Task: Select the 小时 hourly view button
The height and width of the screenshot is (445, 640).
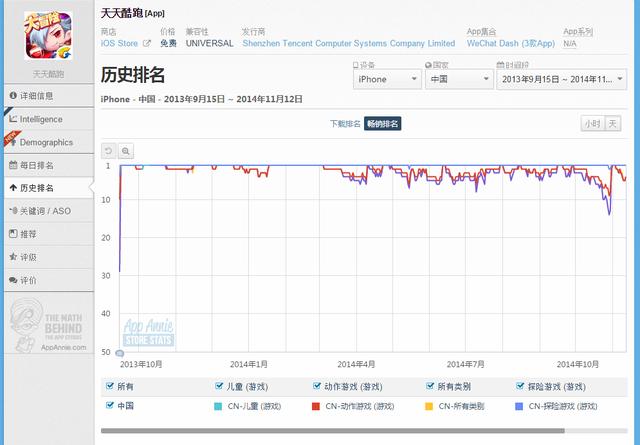Action: [x=592, y=124]
